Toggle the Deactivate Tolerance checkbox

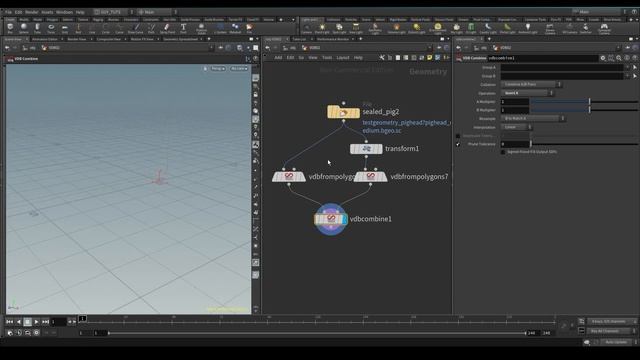tap(458, 136)
